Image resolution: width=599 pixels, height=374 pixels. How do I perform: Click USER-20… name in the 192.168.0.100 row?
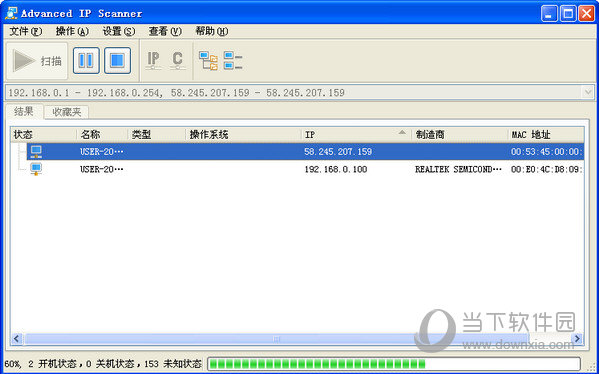[102, 169]
